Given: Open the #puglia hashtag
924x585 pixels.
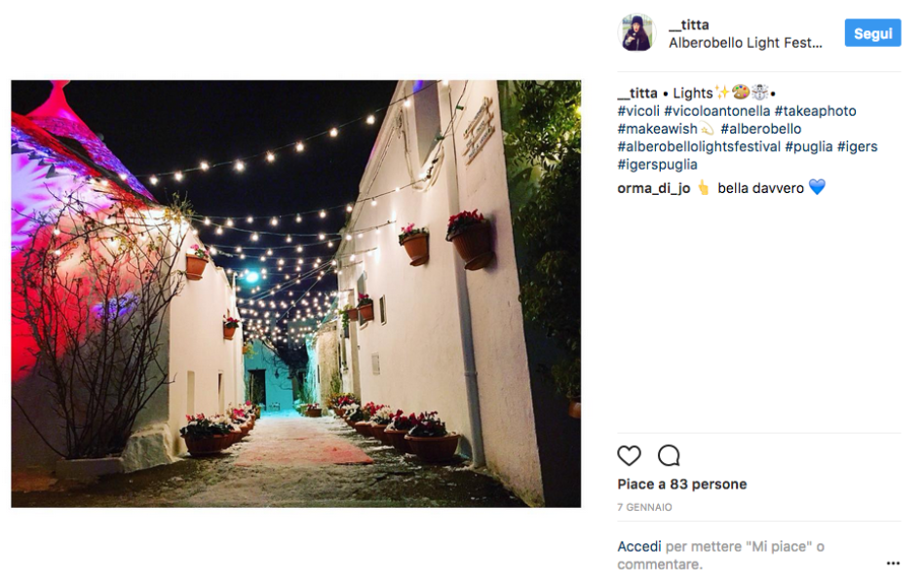Looking at the screenshot, I should tap(809, 146).
